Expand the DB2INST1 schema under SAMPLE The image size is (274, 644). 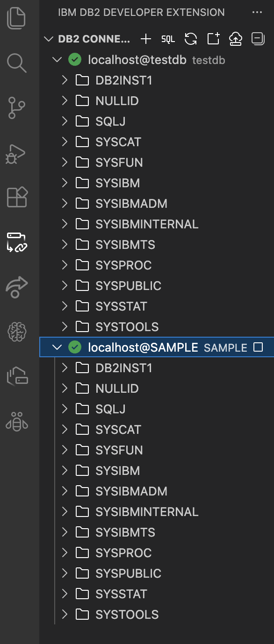coord(64,368)
